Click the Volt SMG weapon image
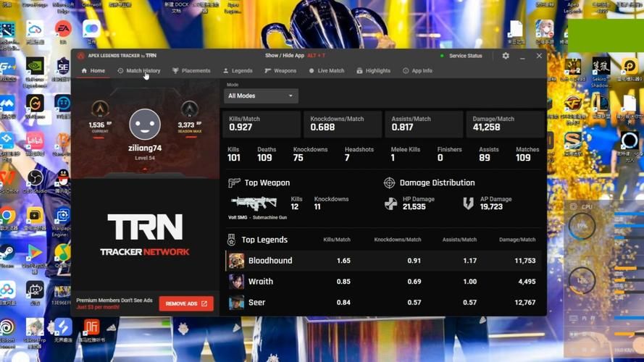Image resolution: width=644 pixels, height=362 pixels. click(254, 203)
